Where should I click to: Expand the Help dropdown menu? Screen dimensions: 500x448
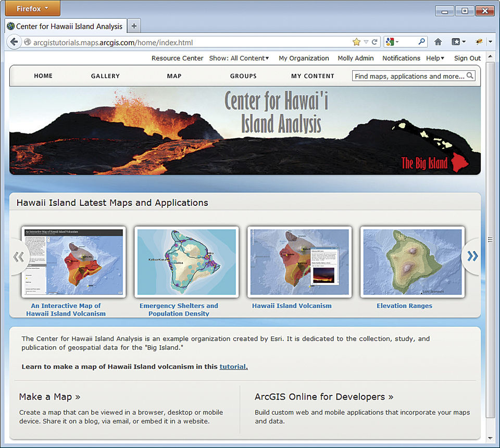coord(435,58)
